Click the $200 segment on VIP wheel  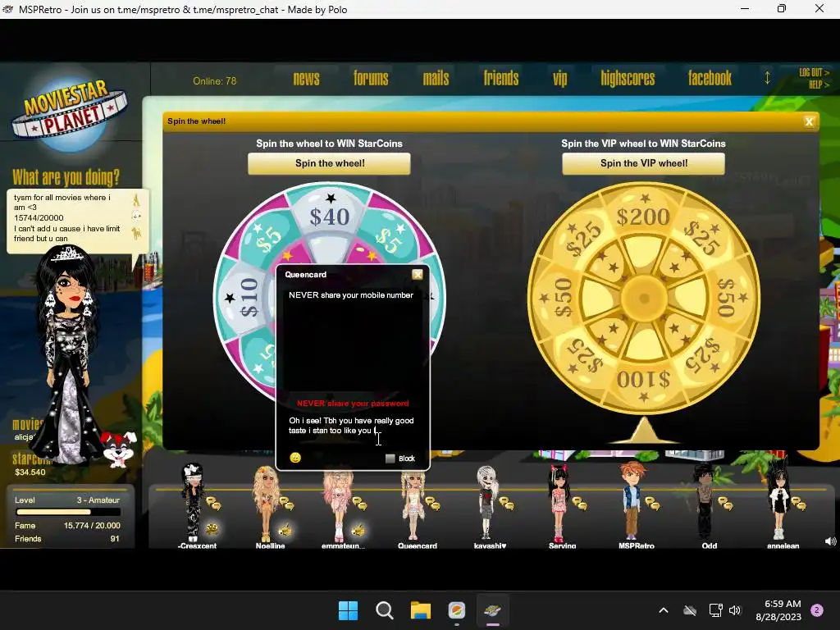tap(643, 217)
